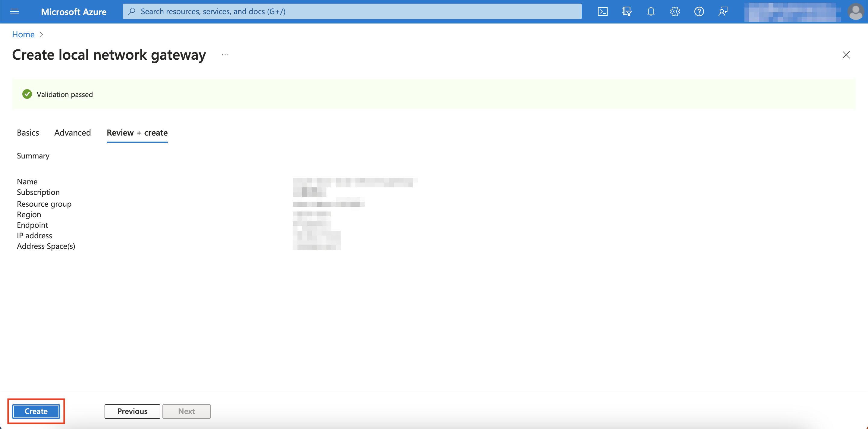Screen dimensions: 868x429
Task: Open directory and subscription filter
Action: click(x=627, y=11)
